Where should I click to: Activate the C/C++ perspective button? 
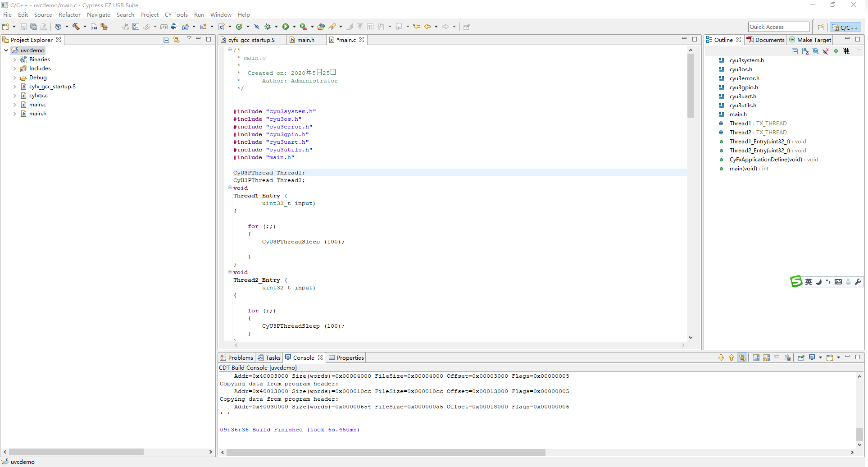845,27
